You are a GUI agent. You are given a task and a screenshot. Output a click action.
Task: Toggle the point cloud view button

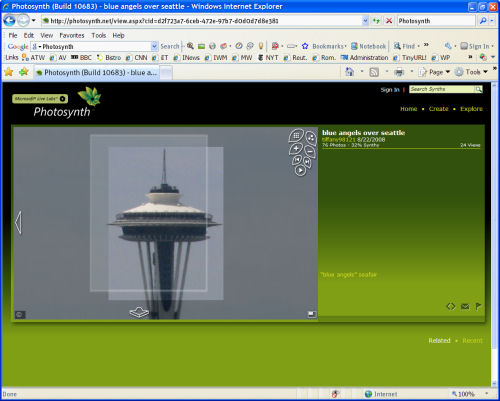pos(311,137)
